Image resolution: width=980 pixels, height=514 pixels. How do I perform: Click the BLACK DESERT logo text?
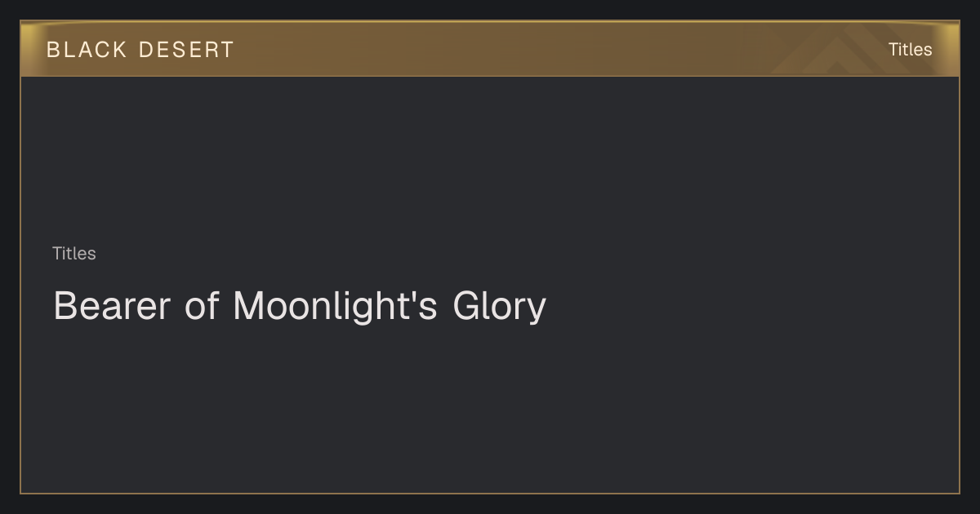pos(140,50)
